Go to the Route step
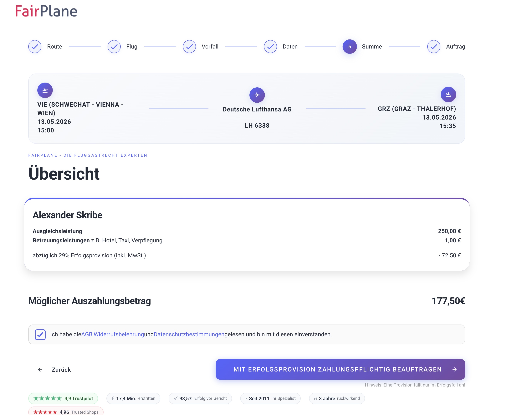532x415 pixels. click(x=54, y=47)
